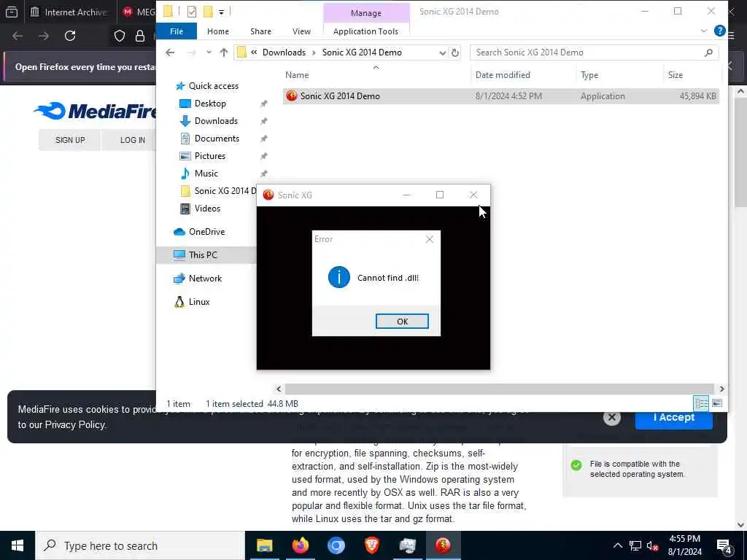Sort files by Date modified column
747x560 pixels.
point(503,75)
